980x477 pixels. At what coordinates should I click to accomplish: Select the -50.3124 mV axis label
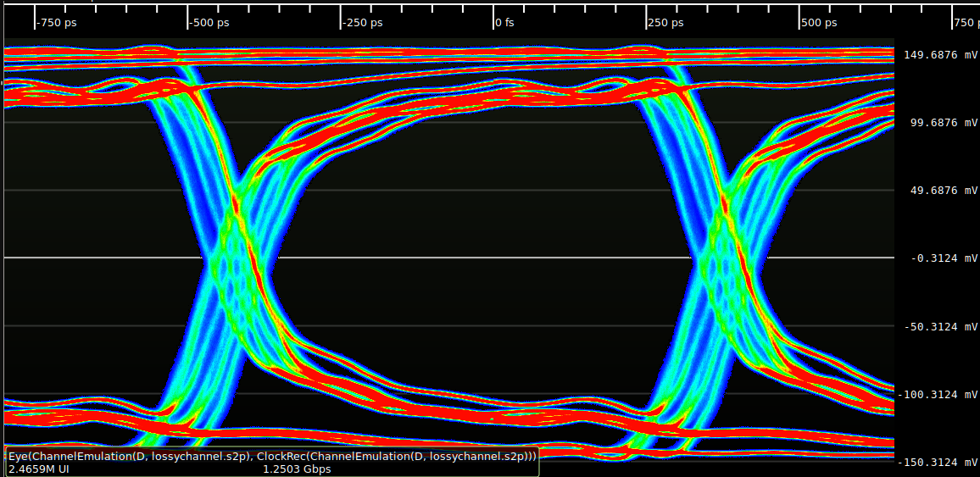(x=940, y=327)
